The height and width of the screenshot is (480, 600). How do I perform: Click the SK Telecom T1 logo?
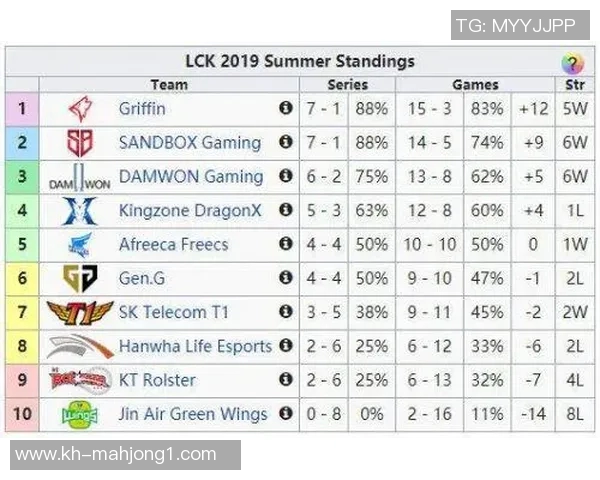click(79, 313)
